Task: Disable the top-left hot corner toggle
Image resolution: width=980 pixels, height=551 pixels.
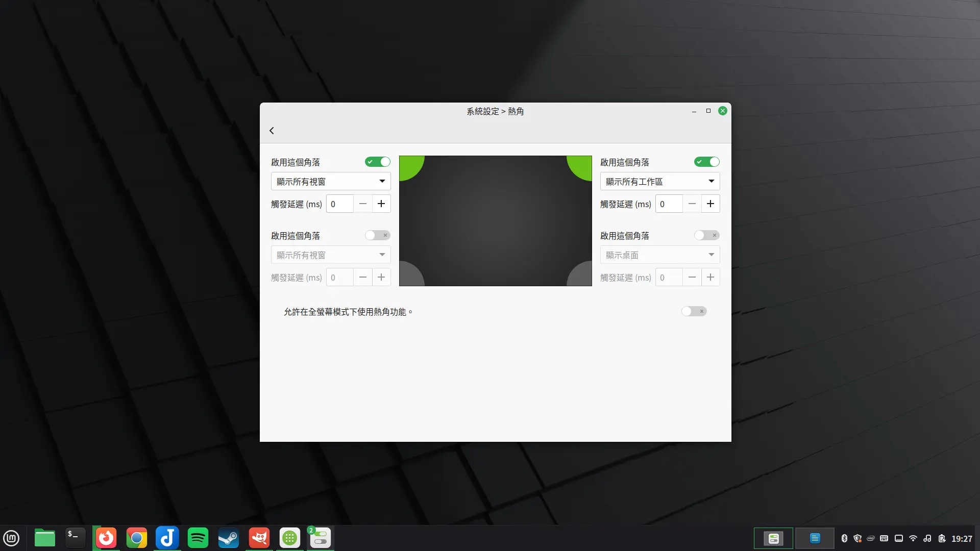Action: (377, 162)
